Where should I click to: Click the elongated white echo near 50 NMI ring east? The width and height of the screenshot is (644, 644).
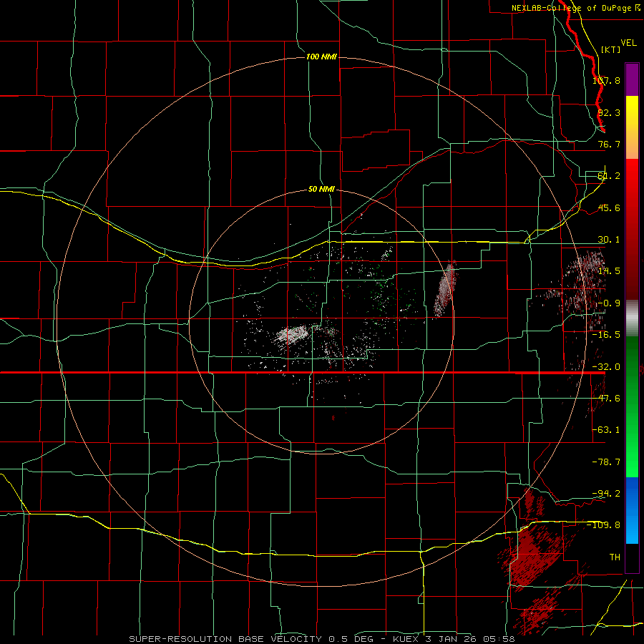coord(445,288)
